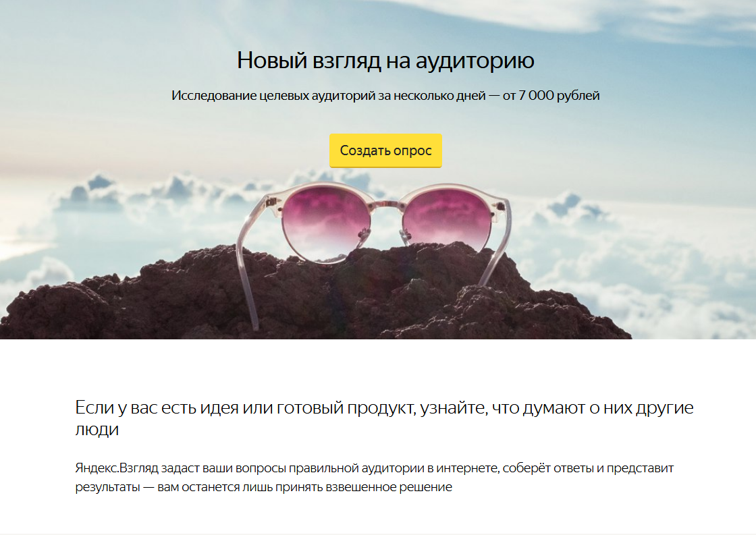756x535 pixels.
Task: Click the 'Если у вас есть идея' section heading
Action: [x=384, y=418]
